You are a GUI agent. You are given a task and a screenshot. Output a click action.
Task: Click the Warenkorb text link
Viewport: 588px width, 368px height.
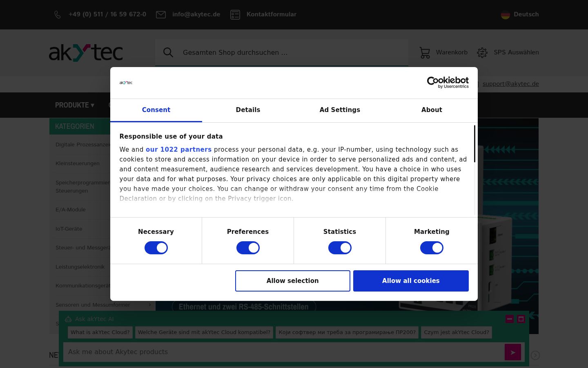[452, 52]
